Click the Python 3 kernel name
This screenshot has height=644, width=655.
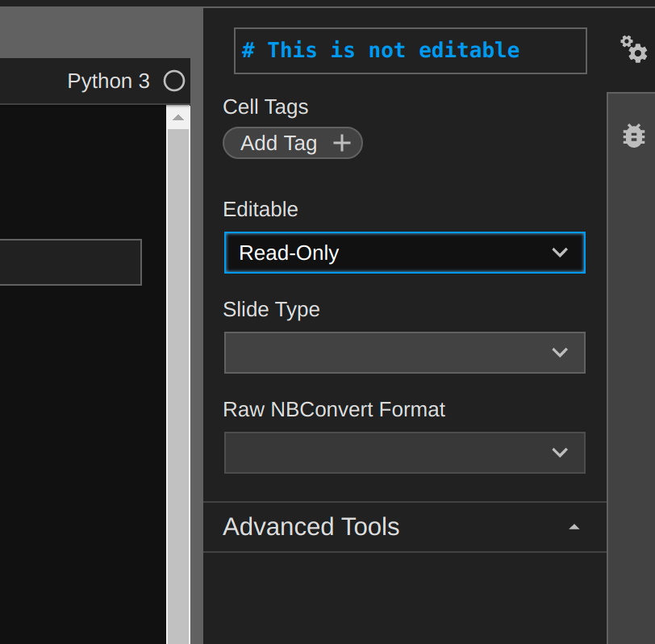108,81
